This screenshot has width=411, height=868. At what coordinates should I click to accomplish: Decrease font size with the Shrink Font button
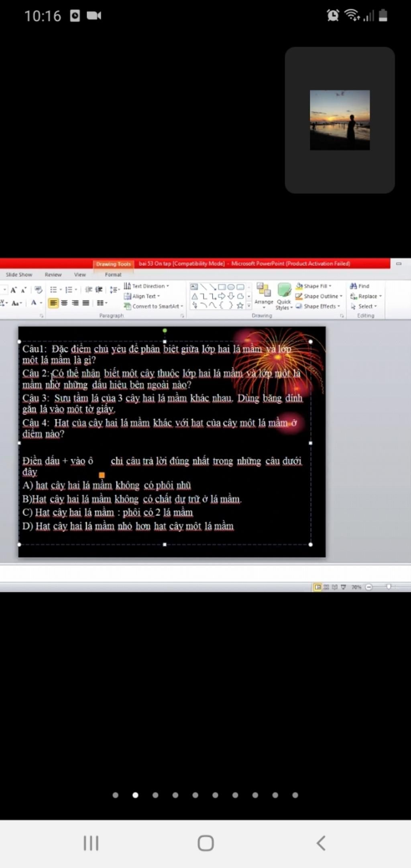click(x=23, y=290)
